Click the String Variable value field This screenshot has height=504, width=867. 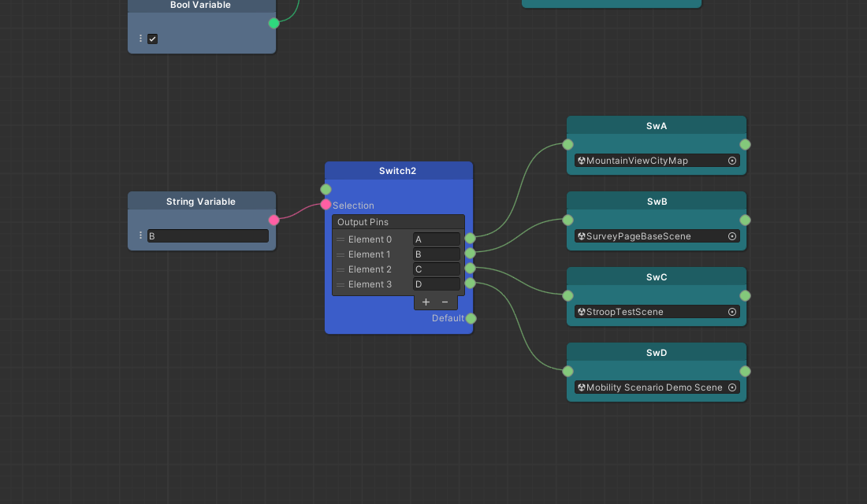(208, 236)
